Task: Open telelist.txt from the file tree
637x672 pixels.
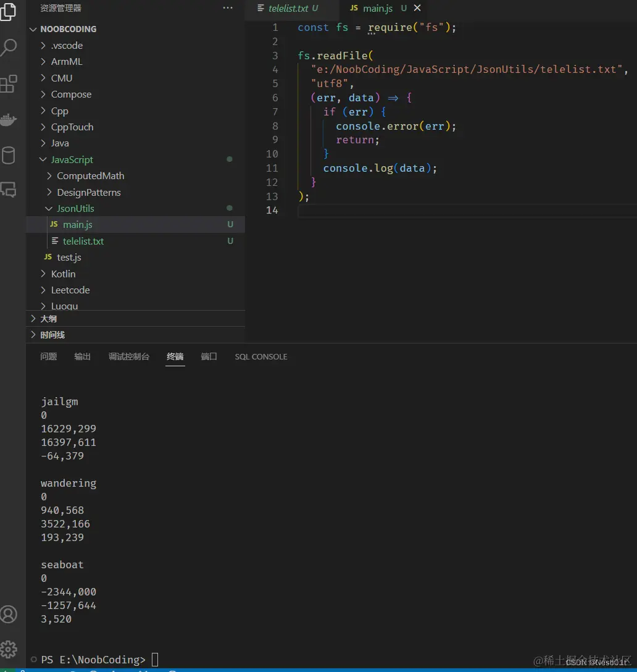Action: pos(135,241)
